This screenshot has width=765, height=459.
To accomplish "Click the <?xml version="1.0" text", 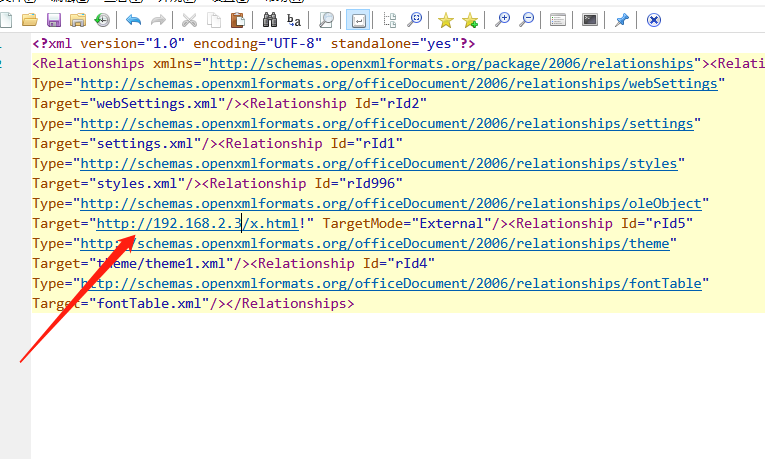I will [109, 43].
